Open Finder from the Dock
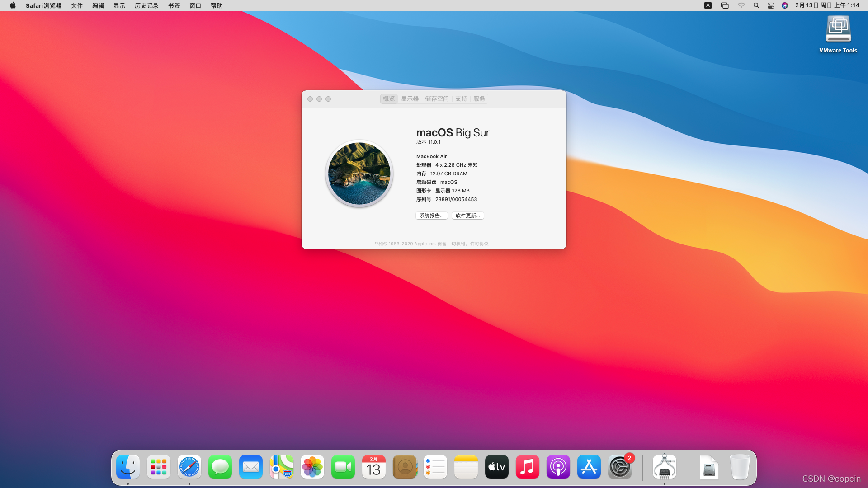Screen dimensions: 868x488 click(x=128, y=467)
